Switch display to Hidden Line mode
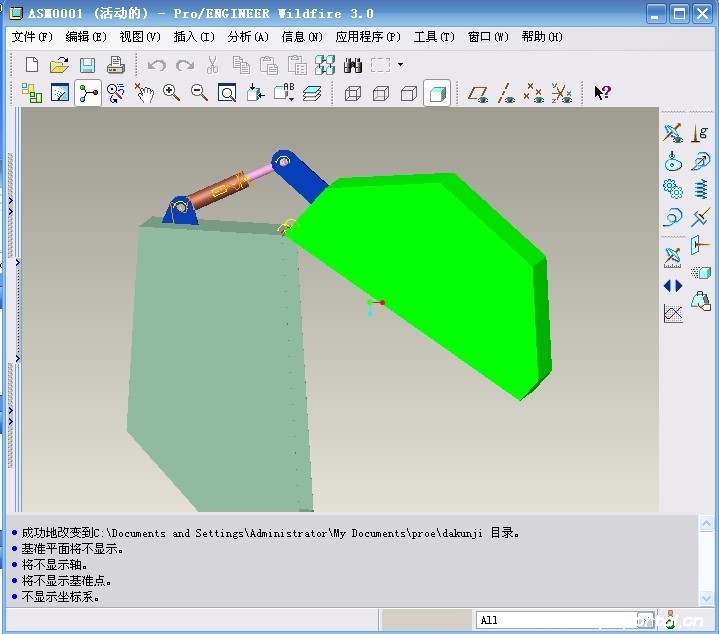This screenshot has height=634, width=719. coord(381,94)
